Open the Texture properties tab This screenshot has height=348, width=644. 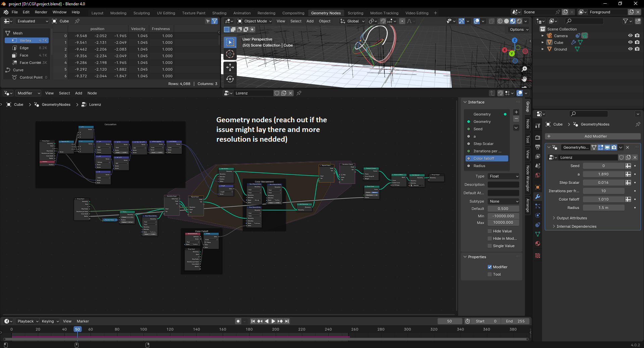click(538, 256)
